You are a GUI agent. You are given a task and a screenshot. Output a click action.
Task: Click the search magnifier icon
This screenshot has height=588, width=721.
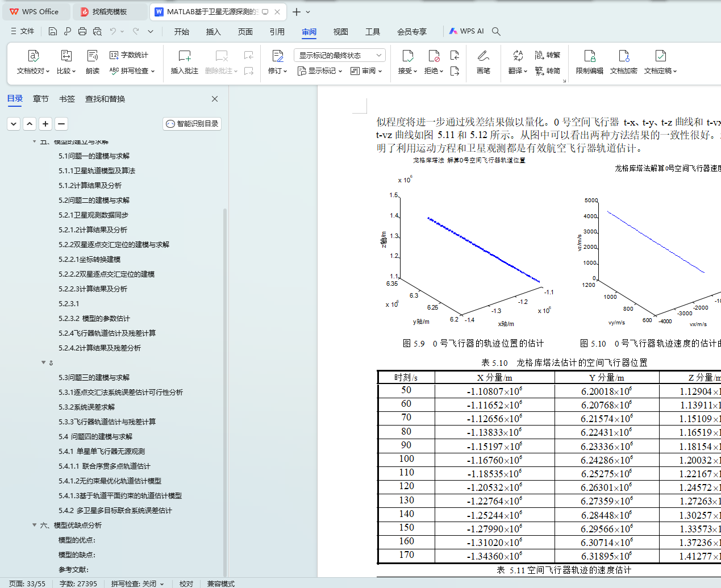tap(496, 31)
